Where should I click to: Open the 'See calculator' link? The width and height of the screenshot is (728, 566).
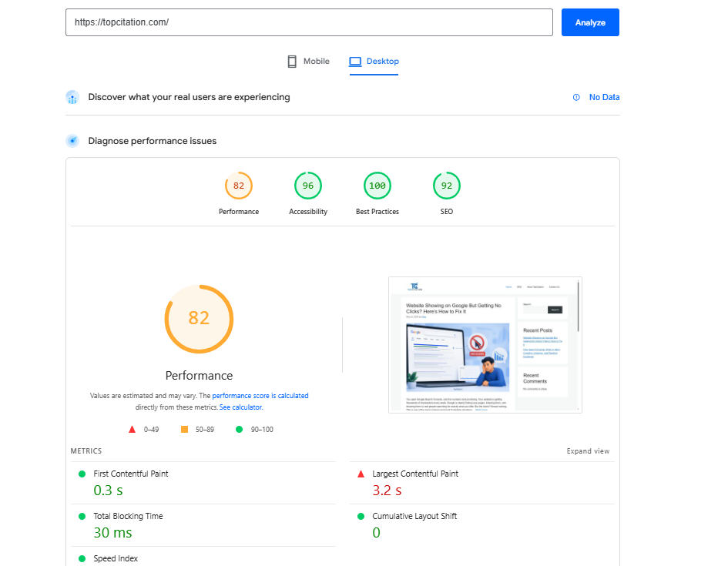click(x=240, y=407)
